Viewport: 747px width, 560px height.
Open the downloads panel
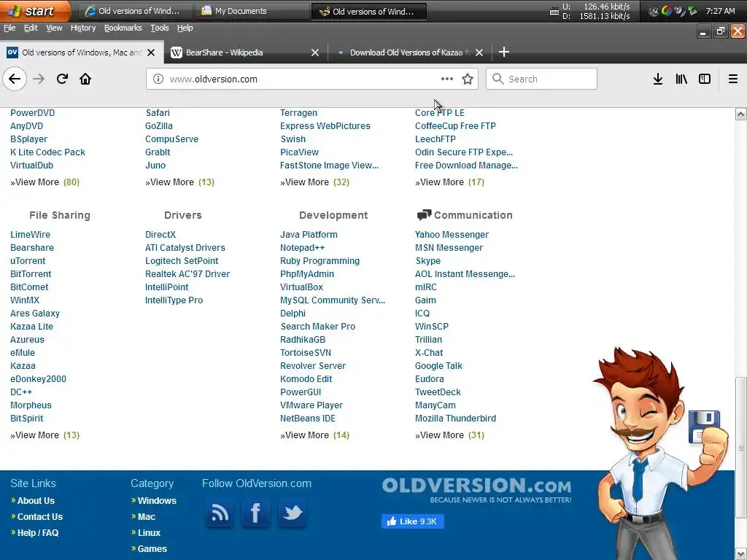click(x=658, y=79)
